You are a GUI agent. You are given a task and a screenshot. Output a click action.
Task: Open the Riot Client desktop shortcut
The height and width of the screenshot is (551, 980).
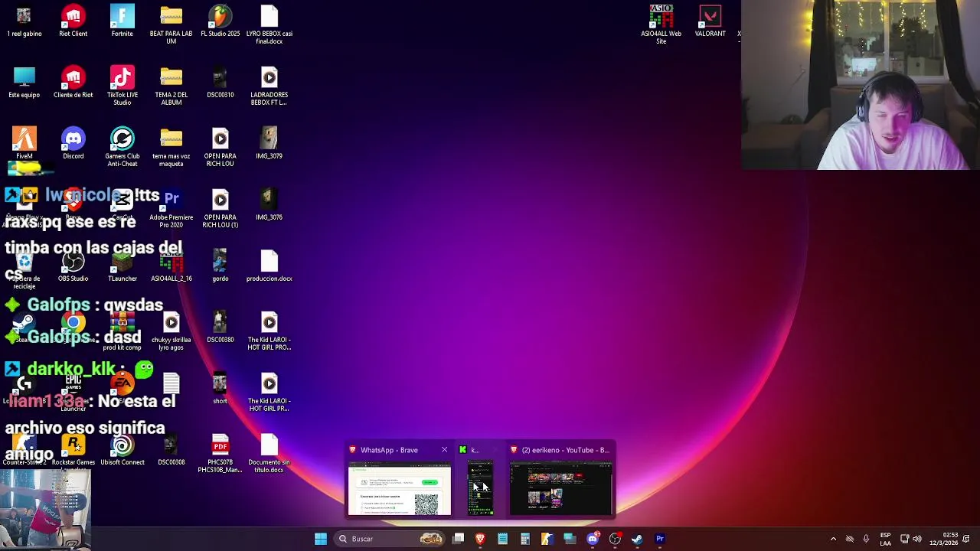(x=73, y=21)
